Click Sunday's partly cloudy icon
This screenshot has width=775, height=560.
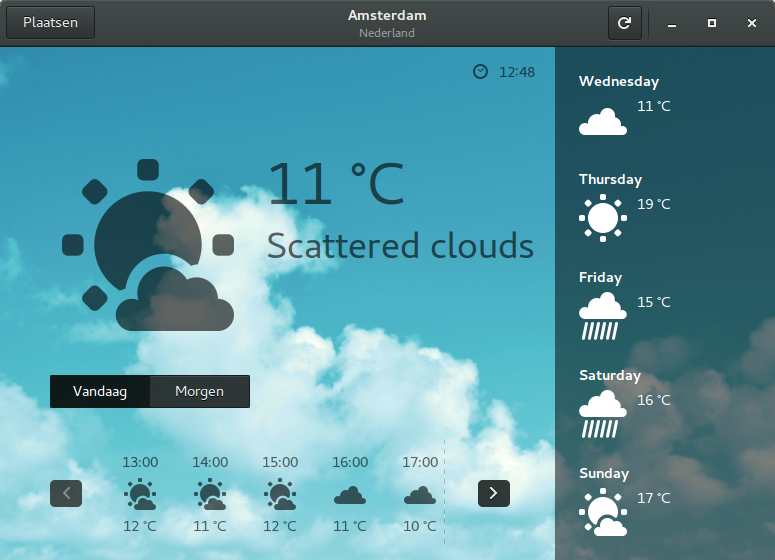click(603, 513)
